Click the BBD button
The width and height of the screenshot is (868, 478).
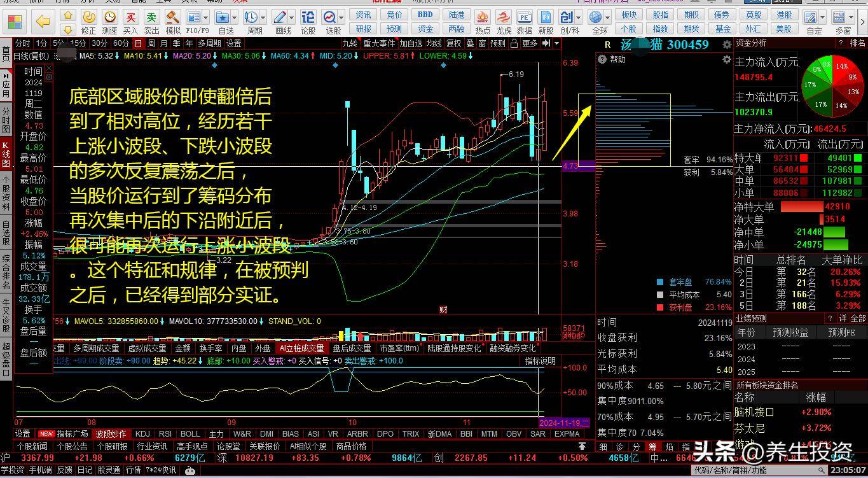point(425,15)
